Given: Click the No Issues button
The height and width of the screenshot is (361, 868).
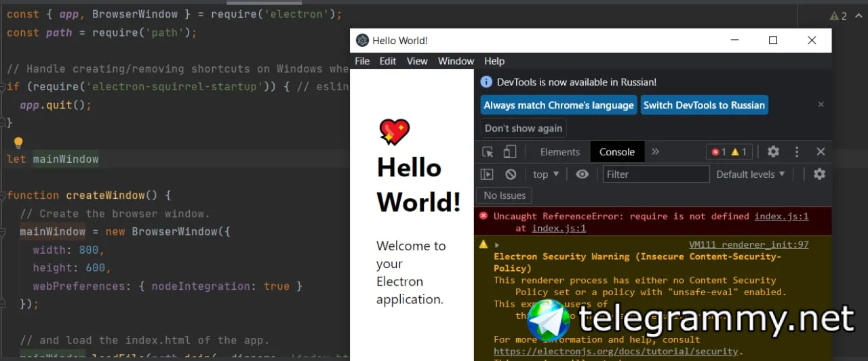Looking at the screenshot, I should tap(505, 195).
